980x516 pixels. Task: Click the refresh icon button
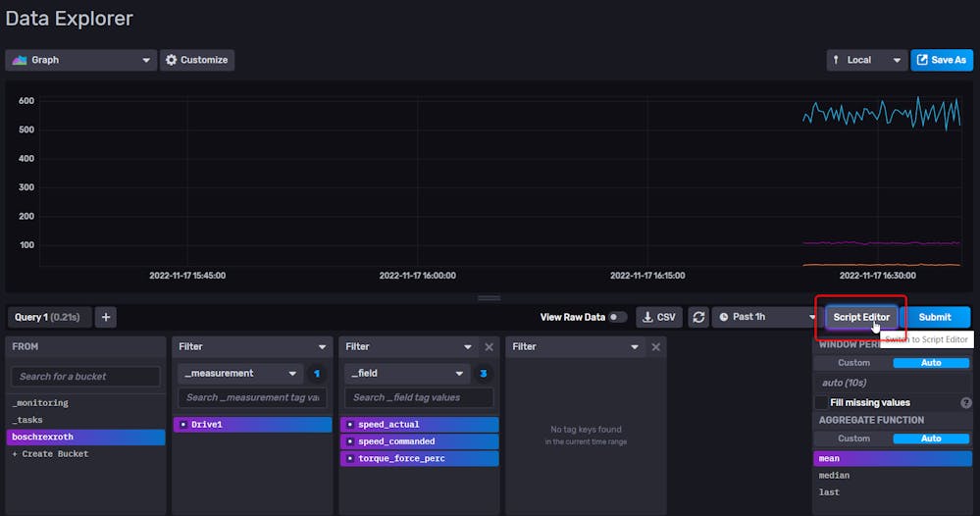click(x=698, y=317)
